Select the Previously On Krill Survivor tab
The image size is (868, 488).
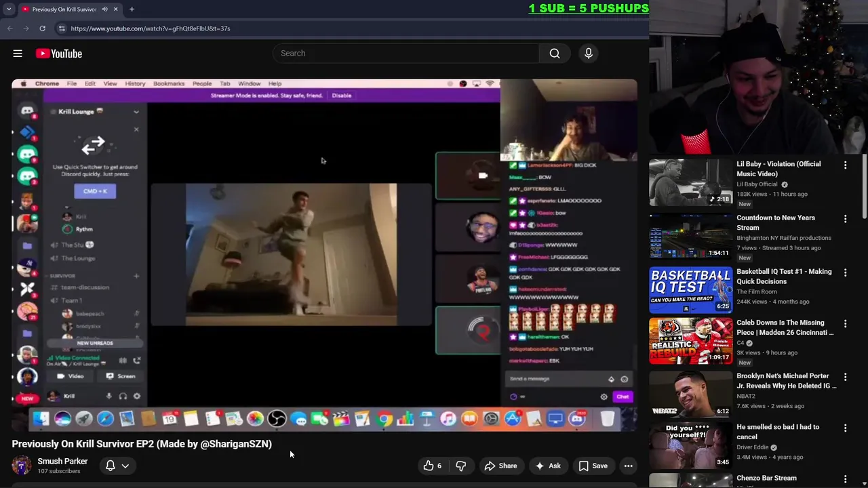64,9
